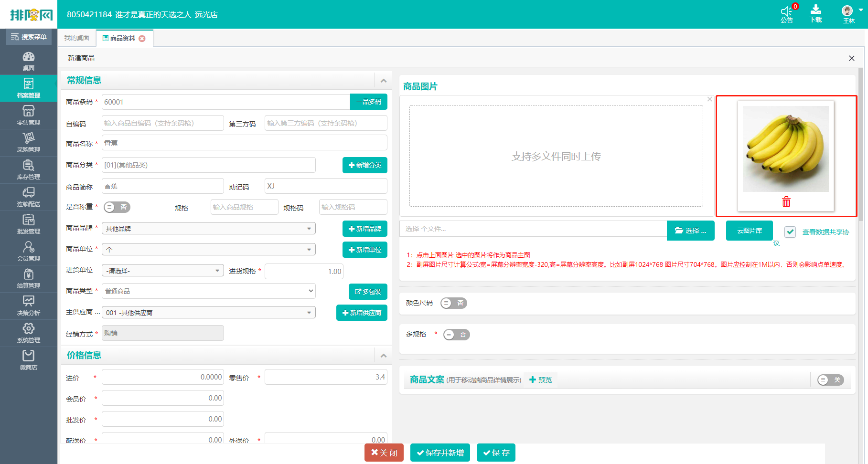Open the 王林 user avatar menu
The width and height of the screenshot is (868, 464).
(849, 13)
